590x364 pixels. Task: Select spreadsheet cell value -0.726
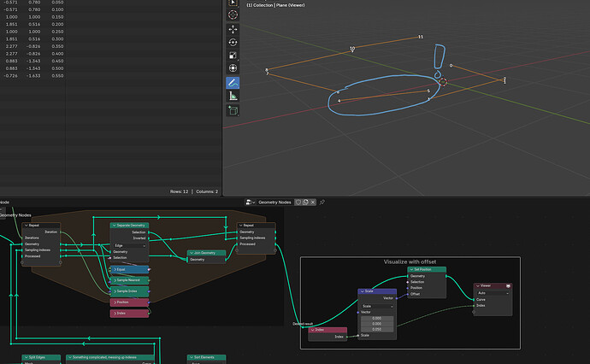pos(10,75)
